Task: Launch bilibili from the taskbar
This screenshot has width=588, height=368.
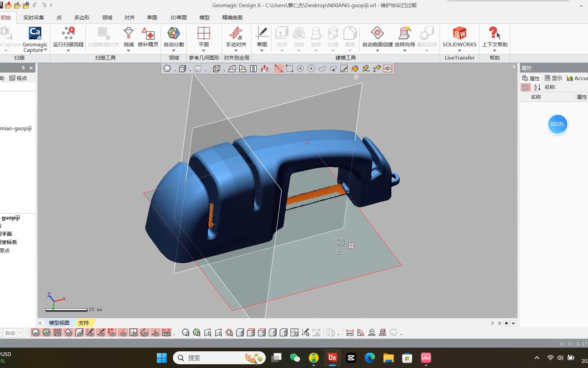Action: point(426,358)
